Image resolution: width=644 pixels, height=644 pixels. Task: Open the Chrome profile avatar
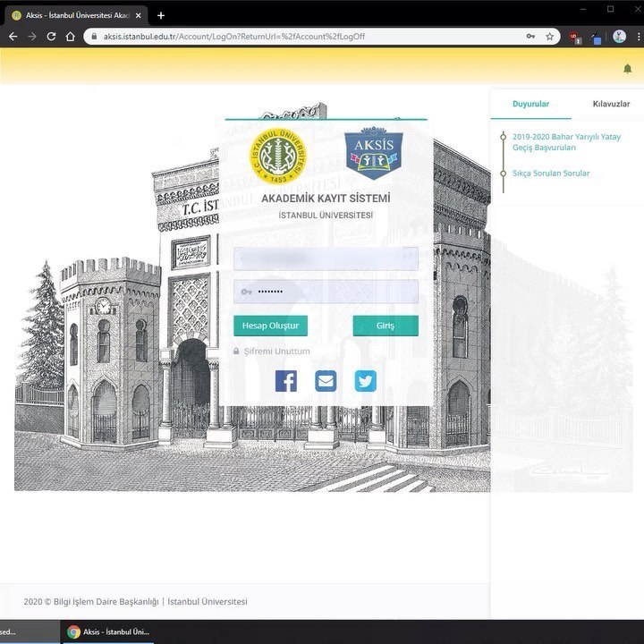tap(619, 37)
